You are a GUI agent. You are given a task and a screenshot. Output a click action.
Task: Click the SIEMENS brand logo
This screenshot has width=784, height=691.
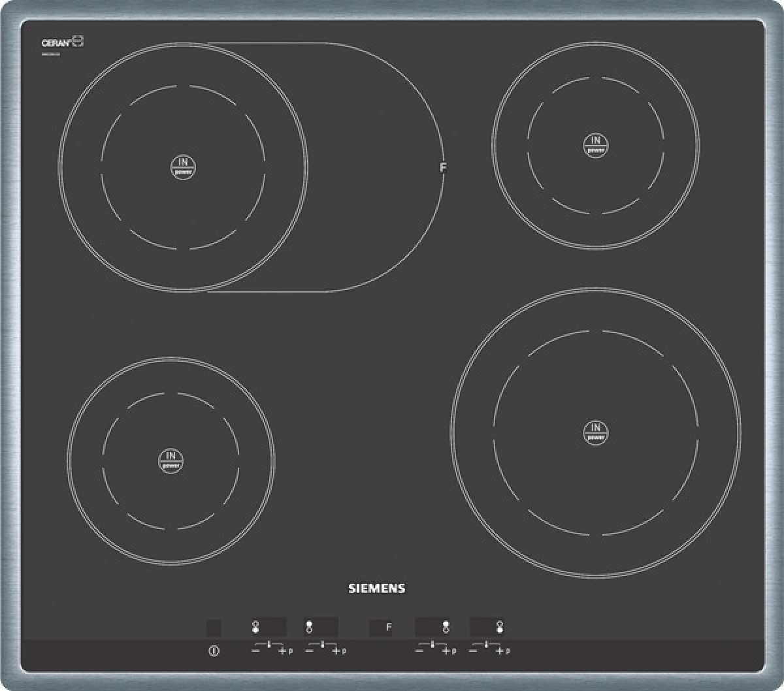point(376,588)
